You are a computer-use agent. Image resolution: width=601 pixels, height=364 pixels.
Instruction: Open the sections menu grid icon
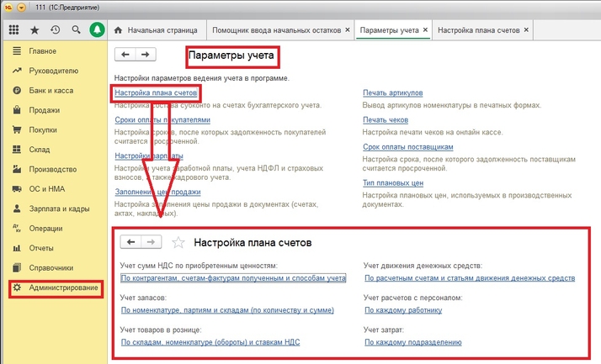coord(13,29)
